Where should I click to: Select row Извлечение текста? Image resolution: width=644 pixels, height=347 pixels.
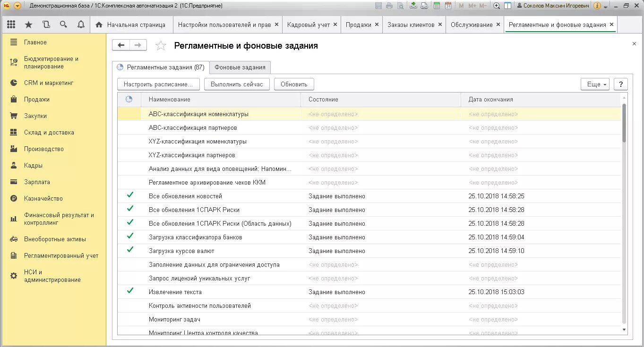(369, 292)
